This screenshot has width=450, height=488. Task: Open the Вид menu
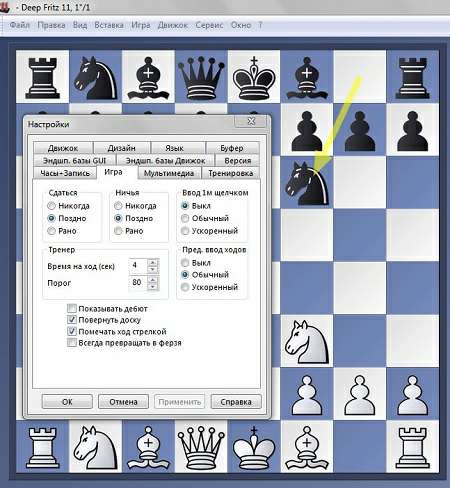click(x=80, y=25)
